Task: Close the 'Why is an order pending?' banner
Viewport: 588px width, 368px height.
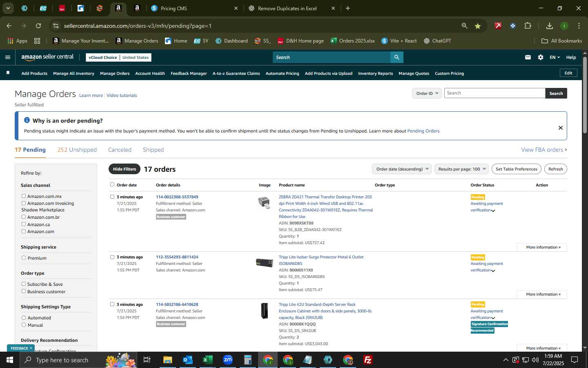Action: pyautogui.click(x=561, y=128)
